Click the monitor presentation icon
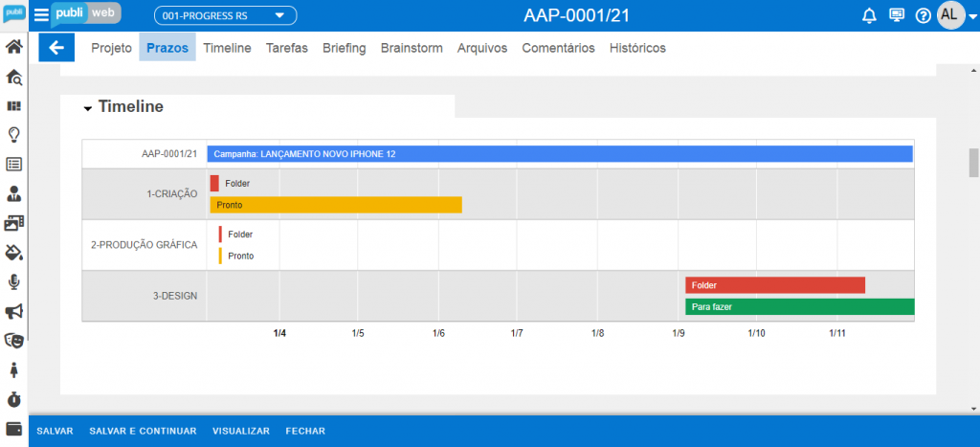Screen dimensions: 980x447 coord(896,15)
